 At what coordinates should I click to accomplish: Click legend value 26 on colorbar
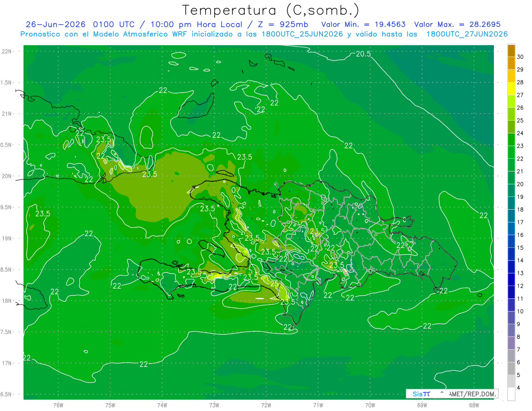pyautogui.click(x=520, y=108)
